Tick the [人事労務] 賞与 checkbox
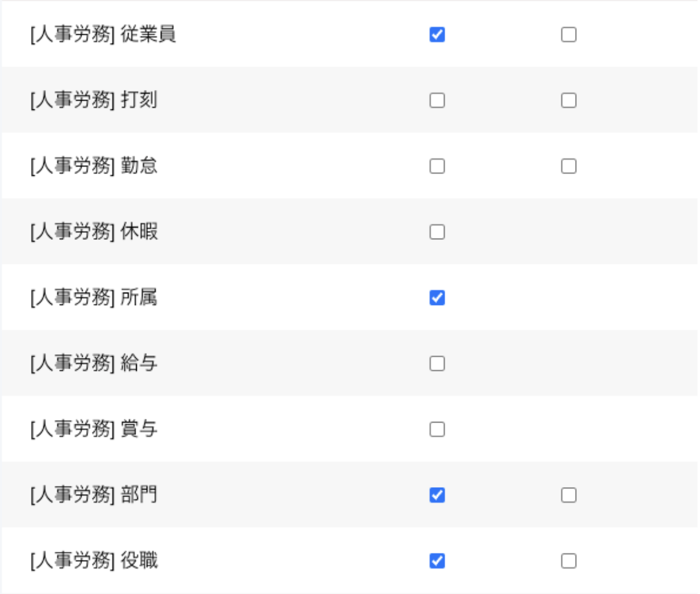The image size is (700, 594). 437,429
